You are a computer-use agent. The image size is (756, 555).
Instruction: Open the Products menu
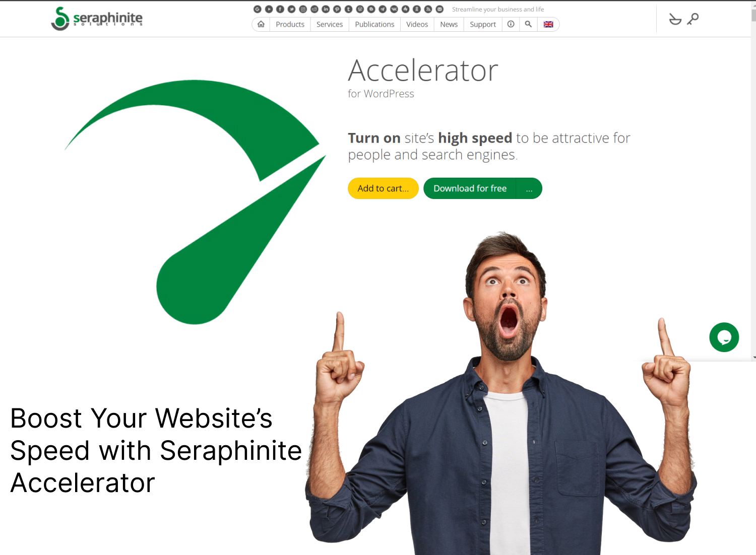coord(290,24)
